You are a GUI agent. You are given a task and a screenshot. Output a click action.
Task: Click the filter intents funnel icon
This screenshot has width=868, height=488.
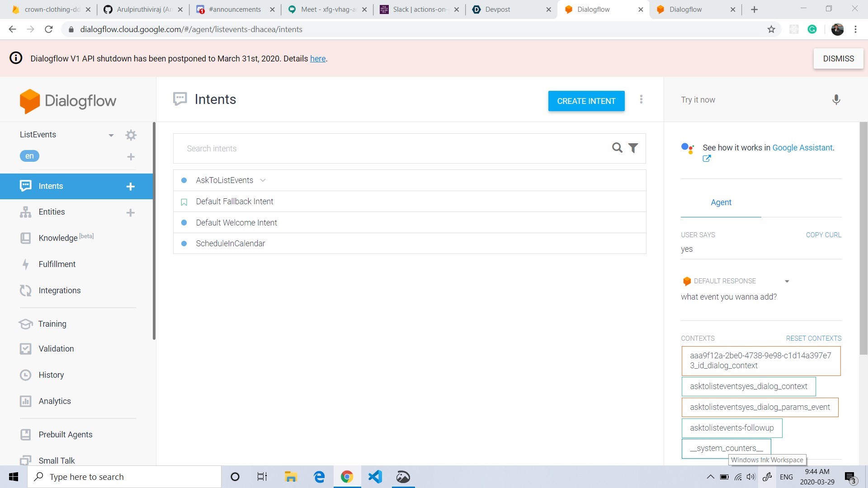[633, 148]
